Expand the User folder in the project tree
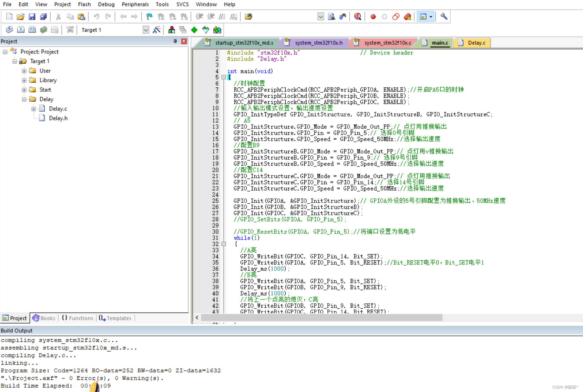Screen dimensions: 583x392 pos(24,71)
